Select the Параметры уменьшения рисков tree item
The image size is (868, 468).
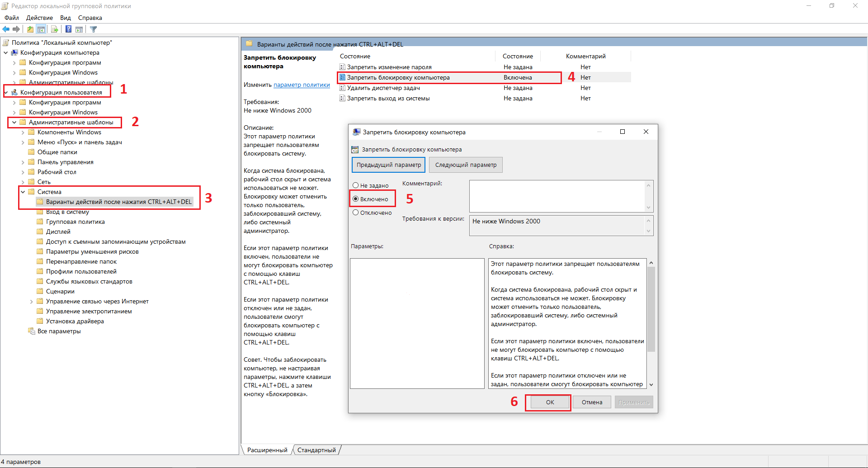92,251
